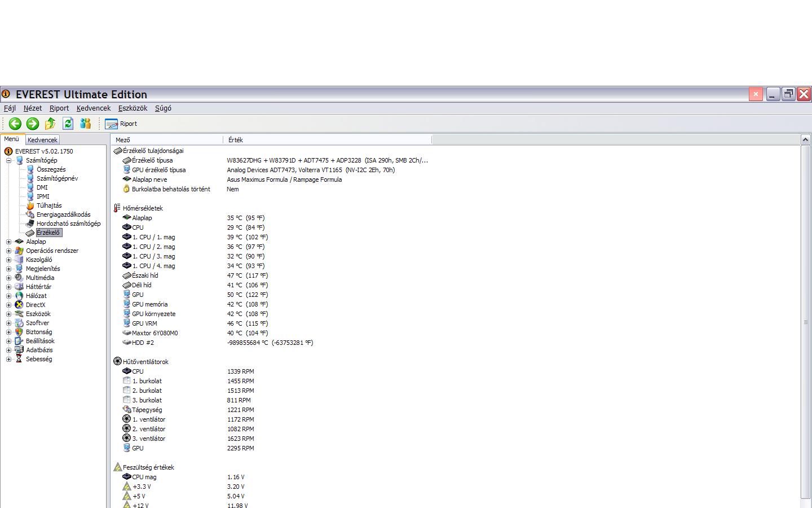Click the red X button beside the minimize button
Screen dimensions: 812x508
coord(756,94)
